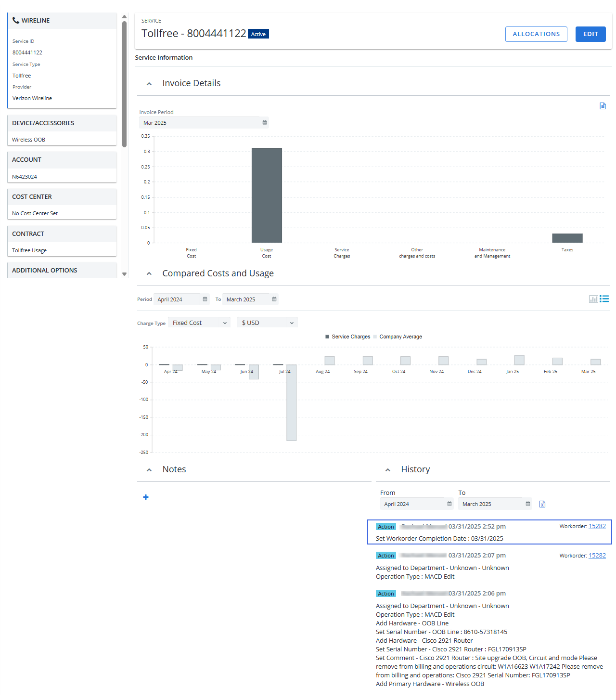Screen dimensions: 616x700
Task: Open the Tollfree Usage contract item
Action: click(29, 250)
